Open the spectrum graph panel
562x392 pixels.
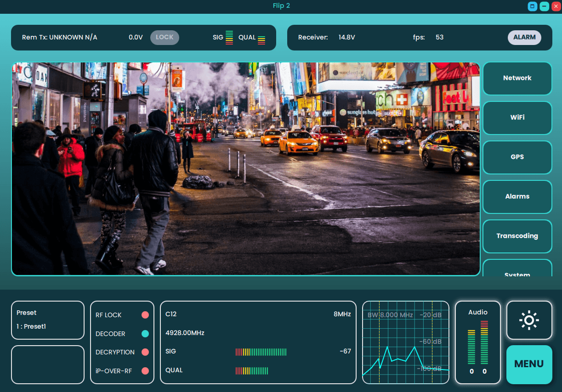406,342
